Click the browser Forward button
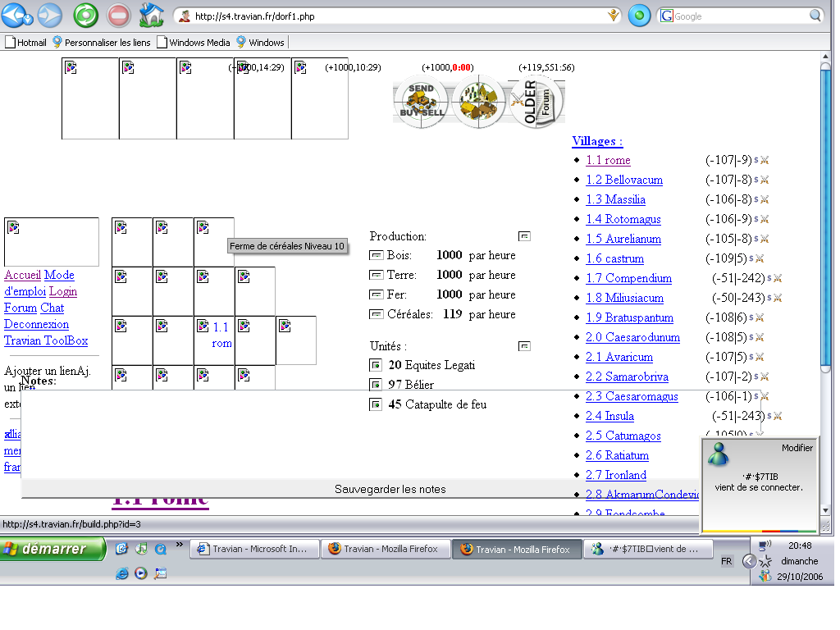 click(x=50, y=15)
